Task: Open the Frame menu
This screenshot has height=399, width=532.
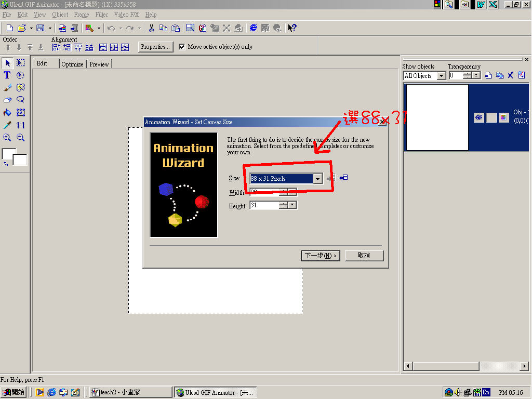Action: coord(82,15)
